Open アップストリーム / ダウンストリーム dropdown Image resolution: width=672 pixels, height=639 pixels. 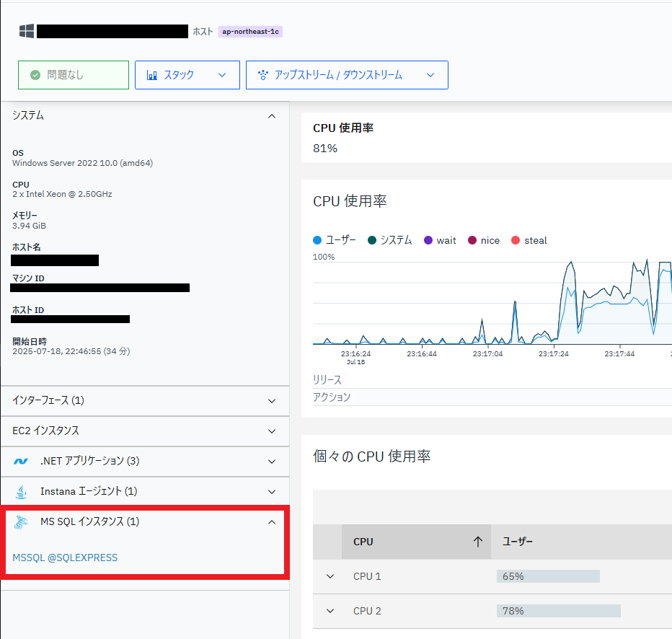coord(347,75)
